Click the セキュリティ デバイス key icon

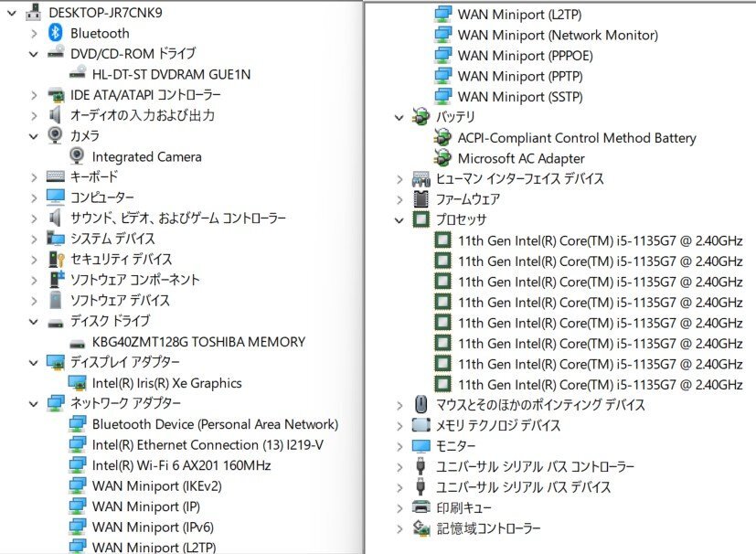[x=56, y=259]
